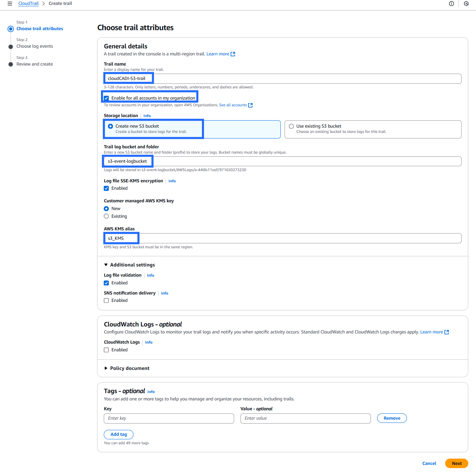Go to CloudTrail breadcrumb link
This screenshot has width=476, height=473.
[28, 4]
